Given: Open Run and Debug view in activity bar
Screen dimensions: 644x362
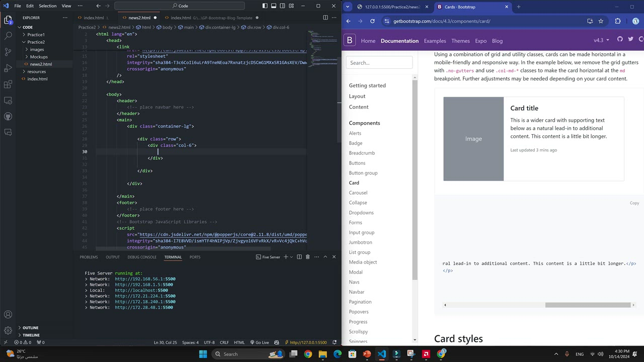Looking at the screenshot, I should tap(8, 68).
